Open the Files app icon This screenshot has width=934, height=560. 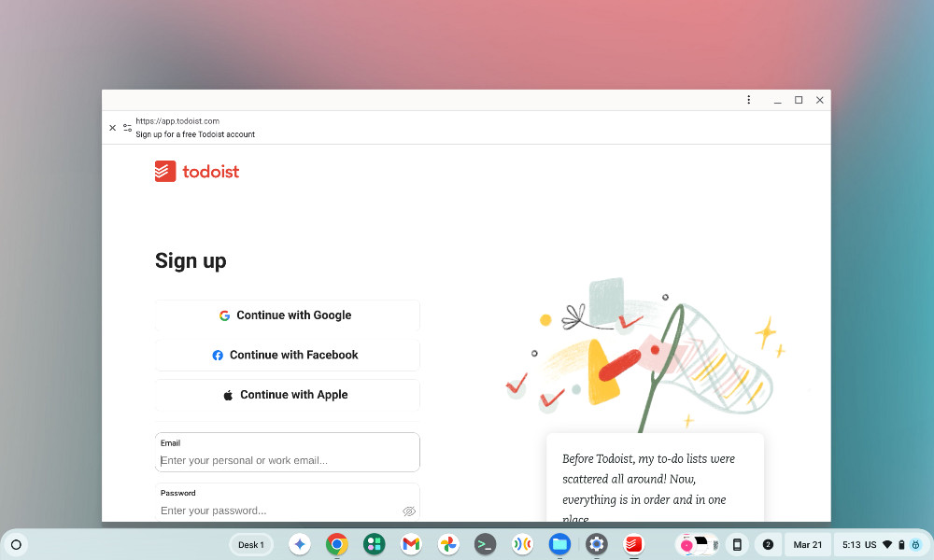559,544
